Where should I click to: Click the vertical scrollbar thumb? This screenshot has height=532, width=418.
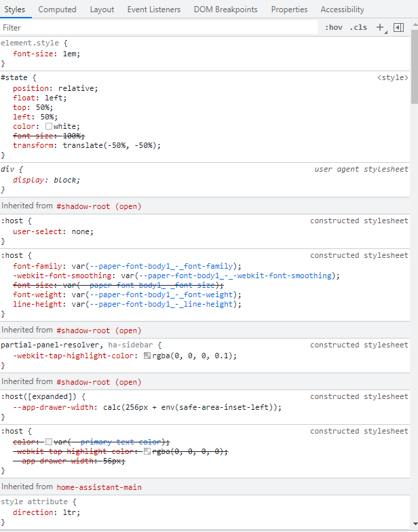point(414,66)
